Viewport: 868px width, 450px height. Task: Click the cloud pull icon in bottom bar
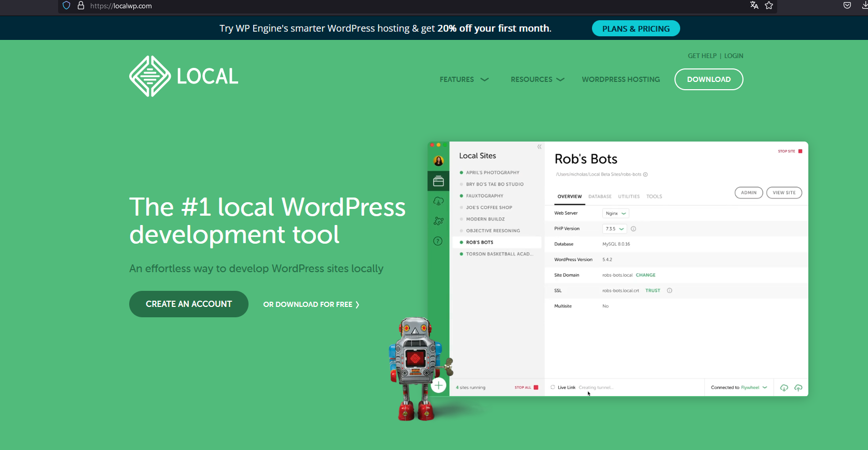[784, 388]
